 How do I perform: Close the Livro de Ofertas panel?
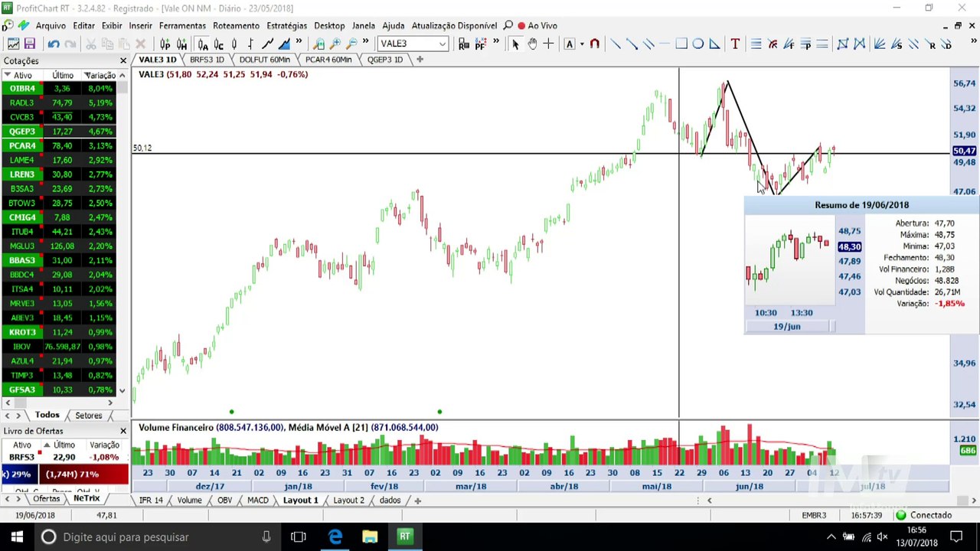click(x=123, y=431)
